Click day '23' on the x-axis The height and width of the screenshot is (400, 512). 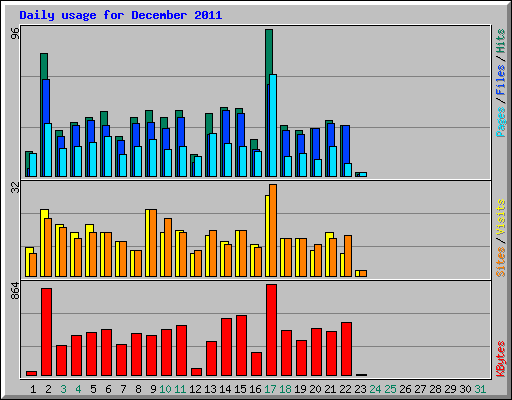coord(360,389)
